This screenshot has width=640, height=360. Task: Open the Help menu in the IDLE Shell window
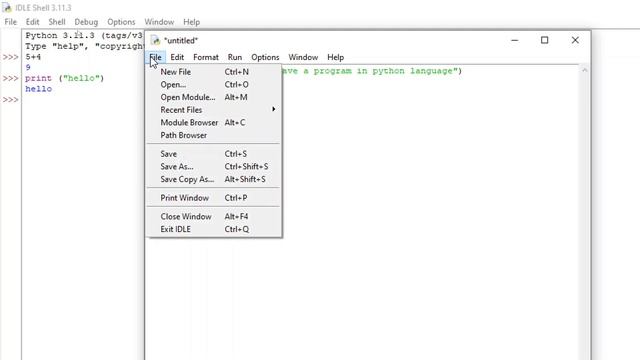pos(191,22)
